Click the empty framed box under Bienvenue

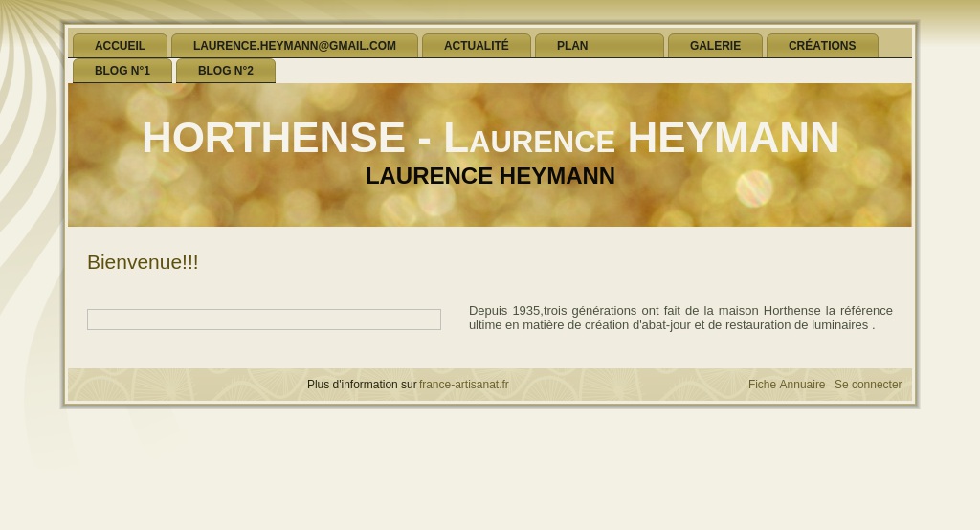click(x=264, y=320)
